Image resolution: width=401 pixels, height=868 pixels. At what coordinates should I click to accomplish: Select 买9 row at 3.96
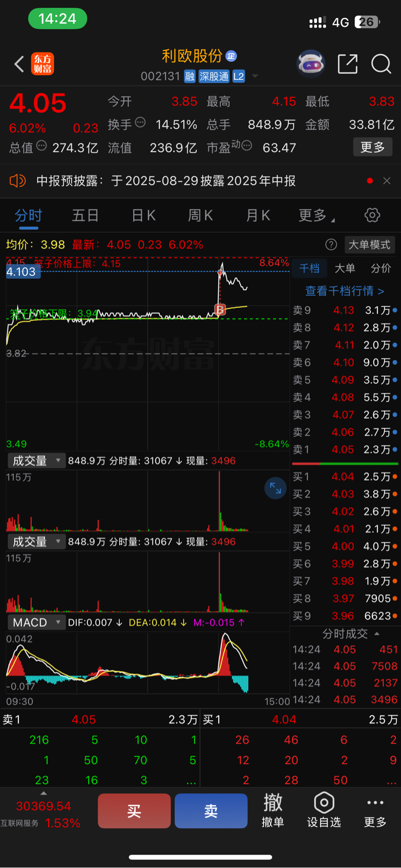pyautogui.click(x=344, y=616)
